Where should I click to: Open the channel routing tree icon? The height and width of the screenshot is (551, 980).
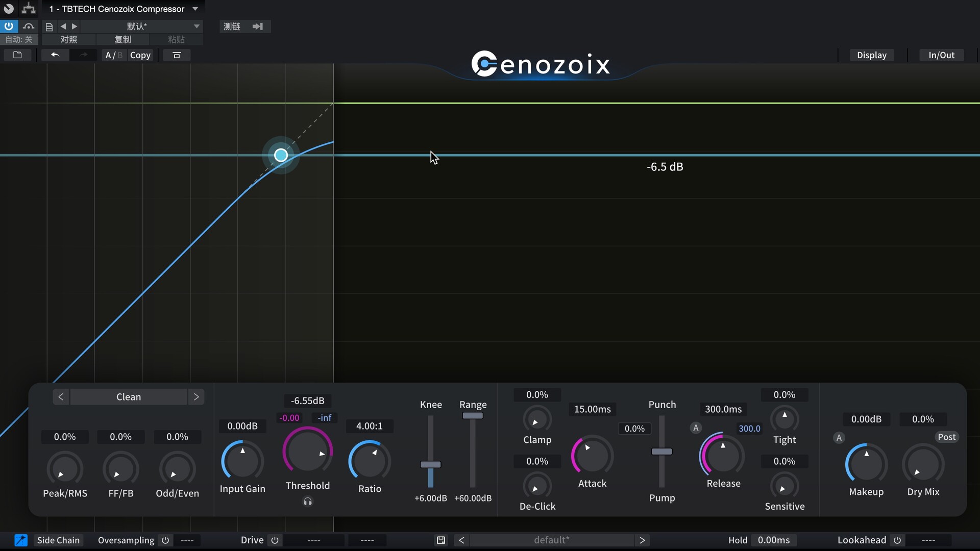29,9
